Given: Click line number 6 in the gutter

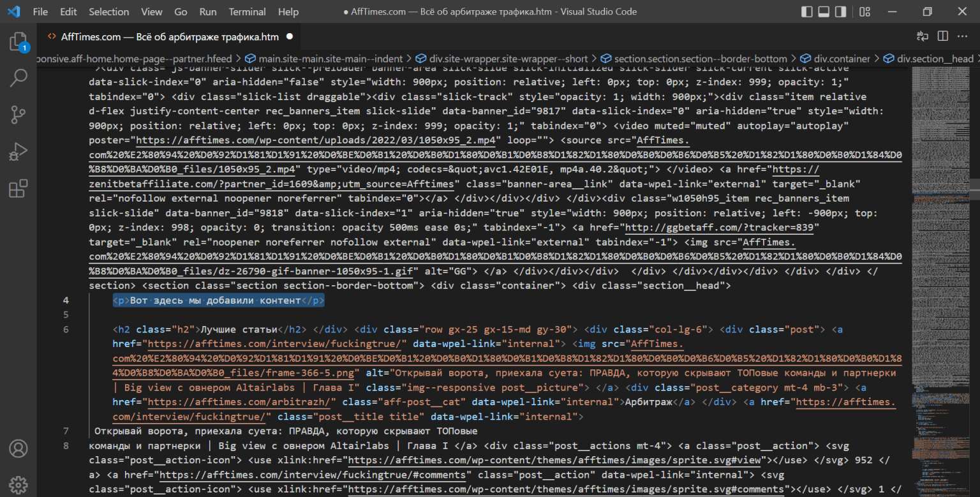Looking at the screenshot, I should click(x=66, y=330).
